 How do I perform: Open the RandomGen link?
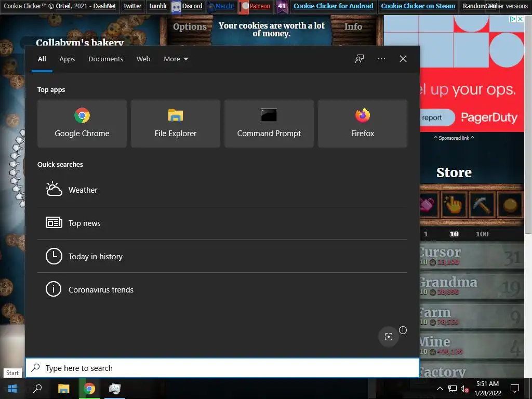479,6
